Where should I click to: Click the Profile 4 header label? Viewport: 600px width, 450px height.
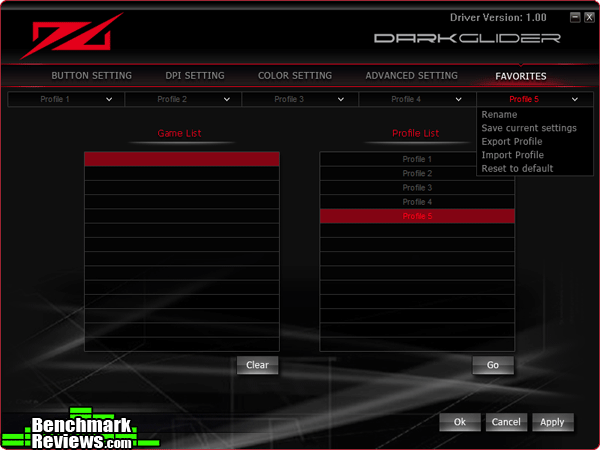coord(406,99)
